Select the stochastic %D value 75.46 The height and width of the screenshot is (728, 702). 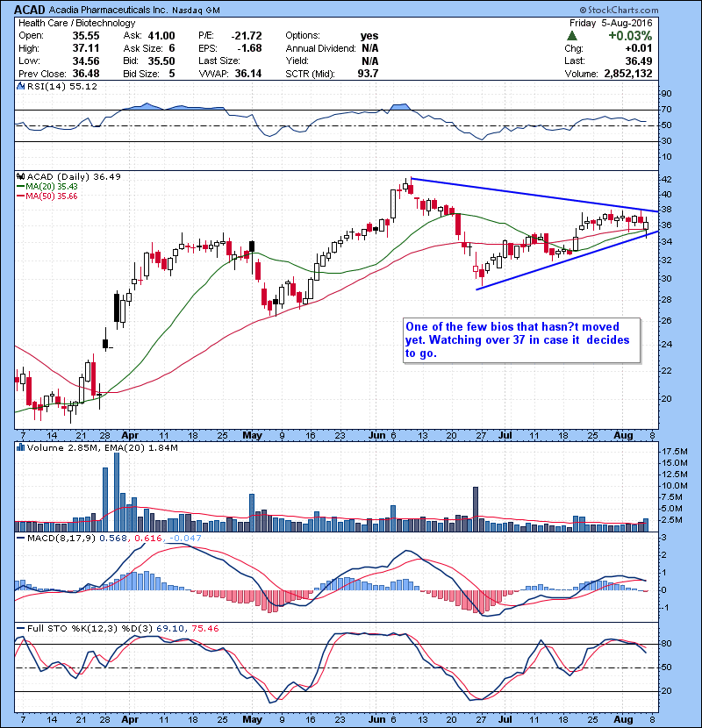204,629
